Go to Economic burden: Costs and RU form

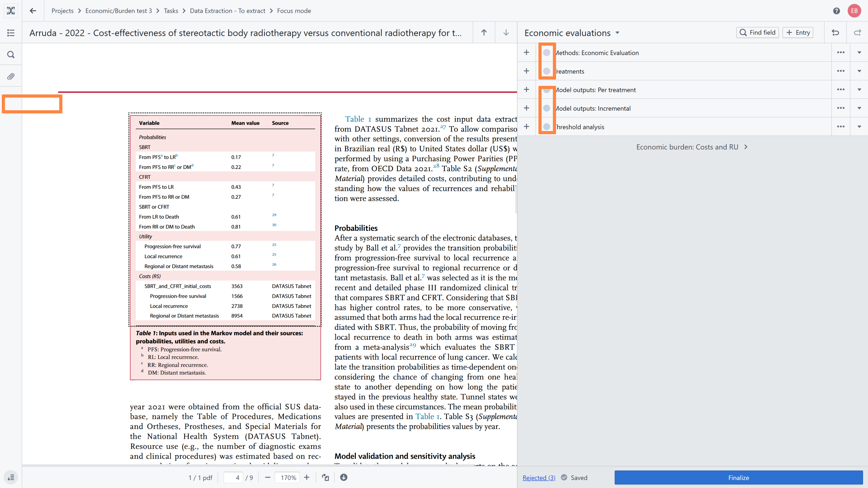click(692, 147)
